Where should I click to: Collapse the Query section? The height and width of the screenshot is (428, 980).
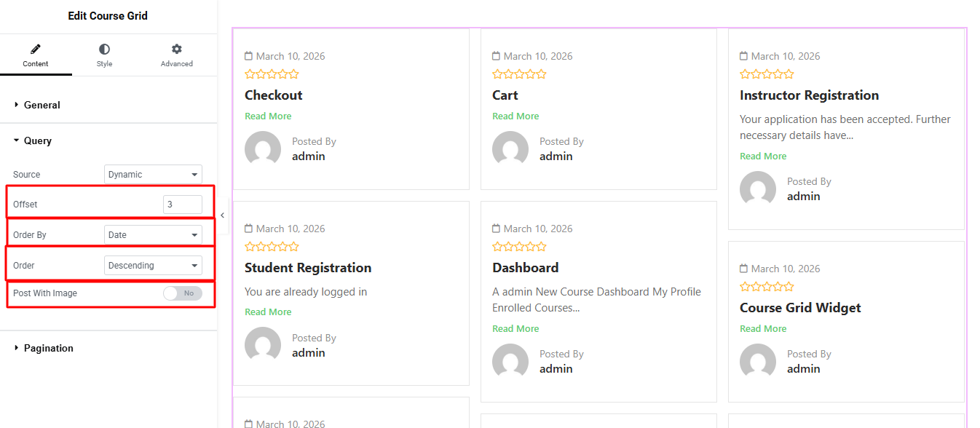point(37,140)
